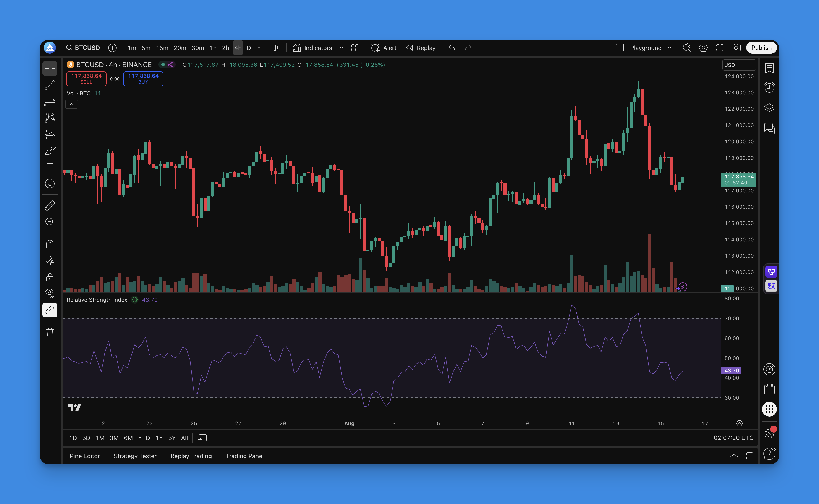The image size is (819, 504).
Task: Toggle hide all drawings eye icon
Action: pyautogui.click(x=50, y=293)
